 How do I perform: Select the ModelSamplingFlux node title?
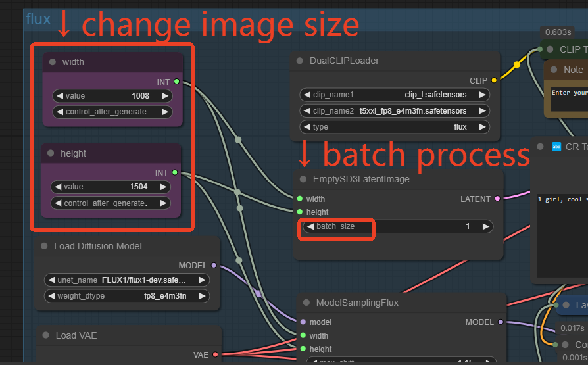coord(357,303)
